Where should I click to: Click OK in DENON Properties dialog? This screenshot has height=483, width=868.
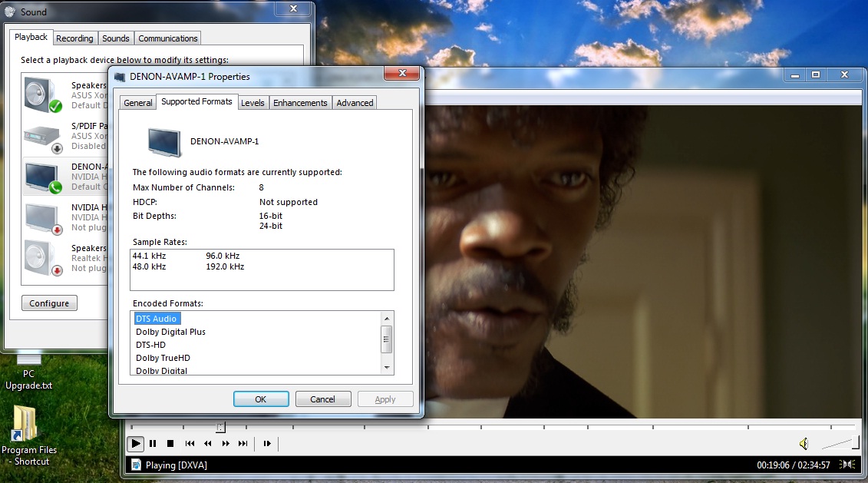[261, 399]
